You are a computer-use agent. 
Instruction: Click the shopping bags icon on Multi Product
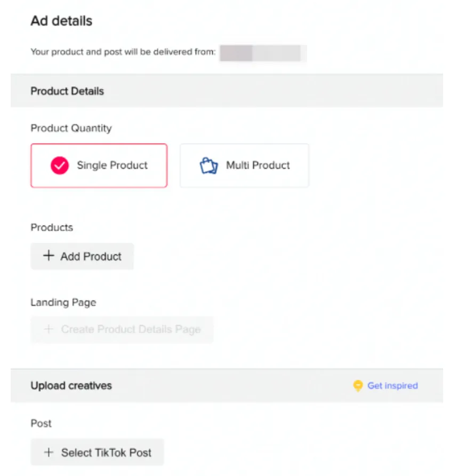(208, 165)
